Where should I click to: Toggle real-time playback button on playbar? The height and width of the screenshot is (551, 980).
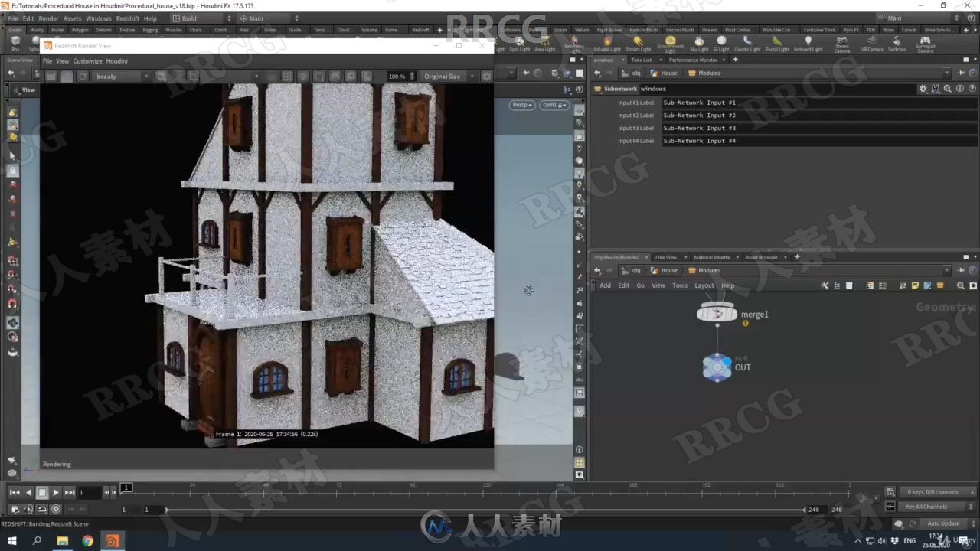(56, 509)
